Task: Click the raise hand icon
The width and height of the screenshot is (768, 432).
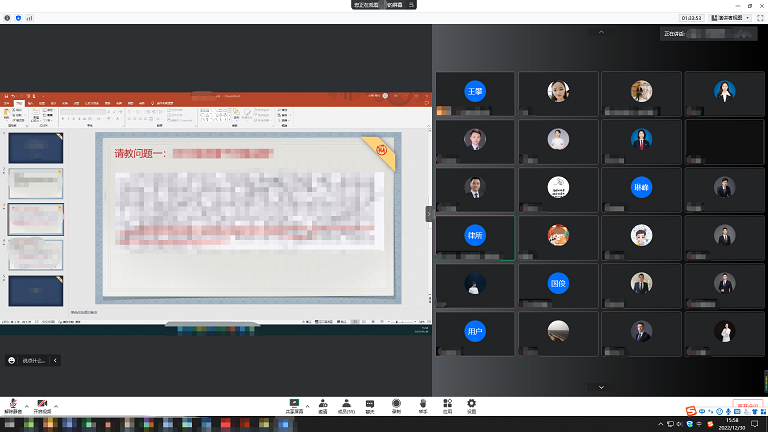Action: 422,404
